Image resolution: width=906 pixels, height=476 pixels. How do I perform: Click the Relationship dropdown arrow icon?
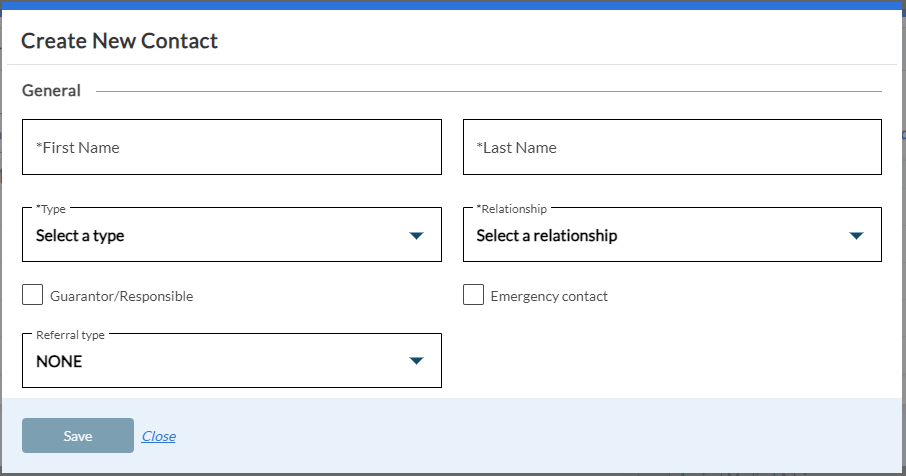click(x=856, y=236)
